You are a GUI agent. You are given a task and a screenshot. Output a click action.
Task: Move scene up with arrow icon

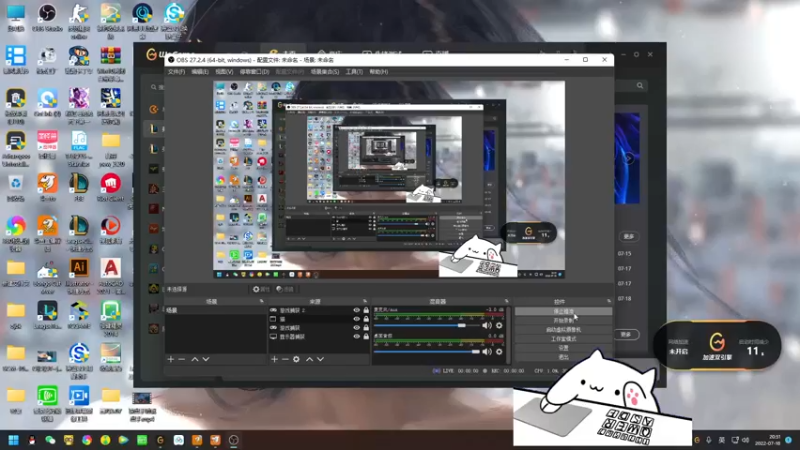[195, 359]
